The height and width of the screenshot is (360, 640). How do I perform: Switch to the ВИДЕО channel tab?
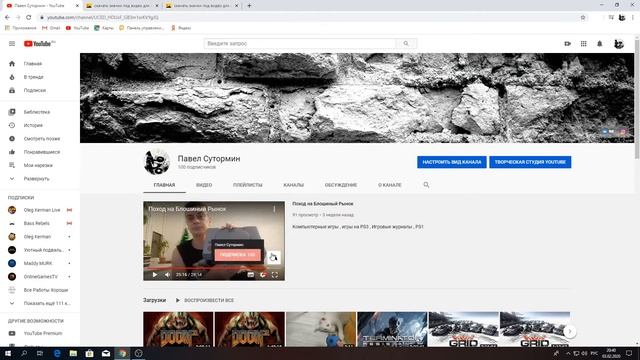[204, 185]
